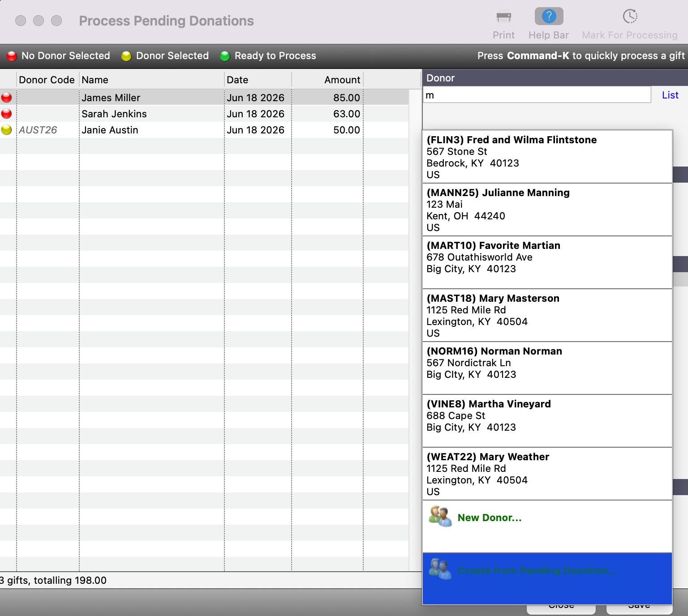Screen dimensions: 688x616
Task: Click the Donor search input field
Action: pos(537,95)
